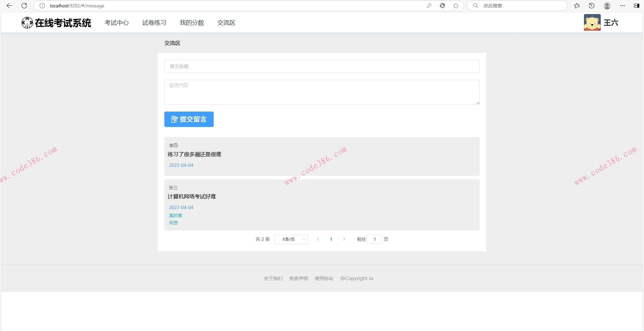Click the 提交留言 button
The height and width of the screenshot is (331, 644).
pos(189,119)
